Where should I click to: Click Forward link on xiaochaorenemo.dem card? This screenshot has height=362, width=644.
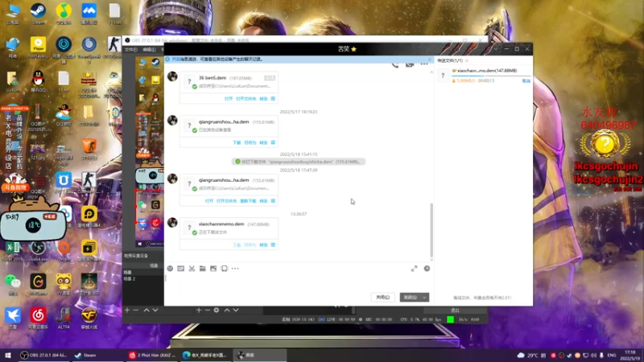(263, 245)
